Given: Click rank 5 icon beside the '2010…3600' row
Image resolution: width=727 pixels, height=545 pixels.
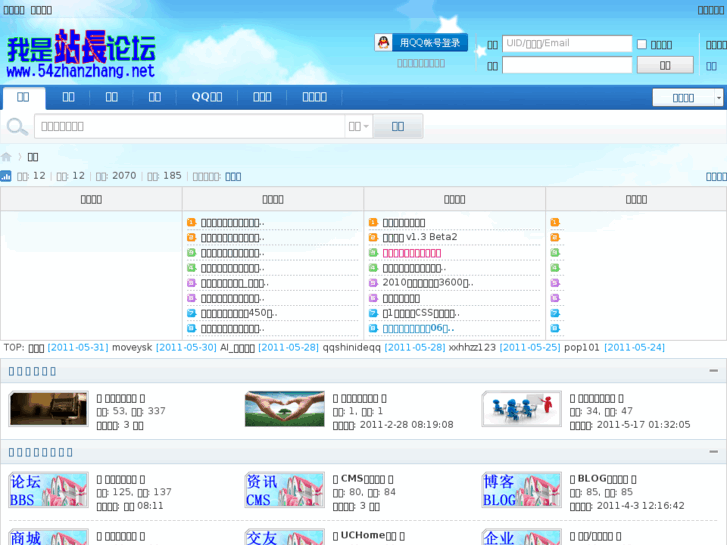Looking at the screenshot, I should [373, 283].
